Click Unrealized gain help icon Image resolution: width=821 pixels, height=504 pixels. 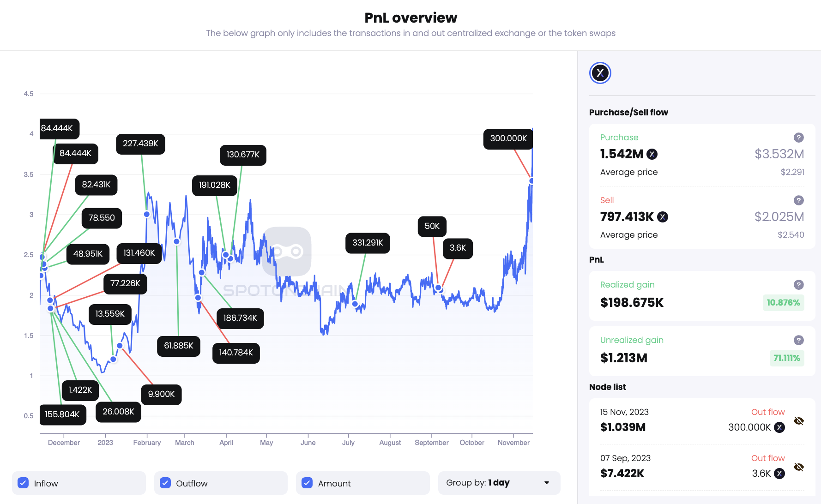click(798, 340)
